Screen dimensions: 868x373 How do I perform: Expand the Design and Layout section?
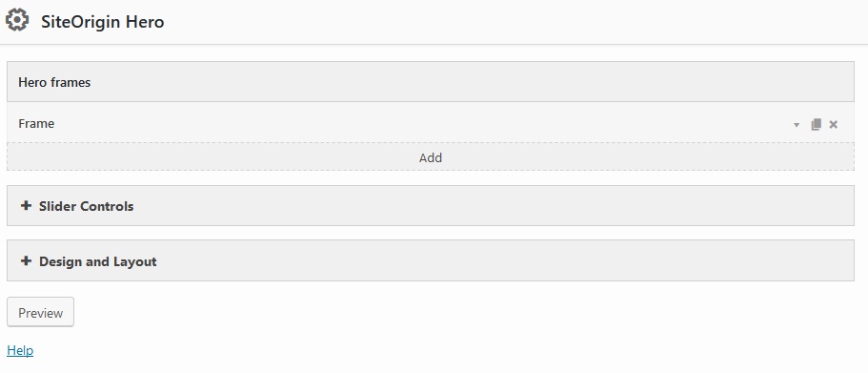click(430, 260)
